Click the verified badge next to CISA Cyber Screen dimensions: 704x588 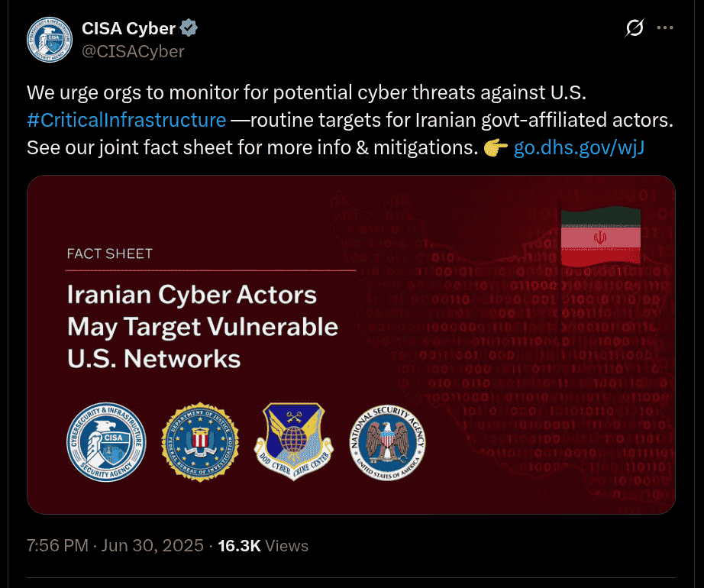click(x=188, y=27)
